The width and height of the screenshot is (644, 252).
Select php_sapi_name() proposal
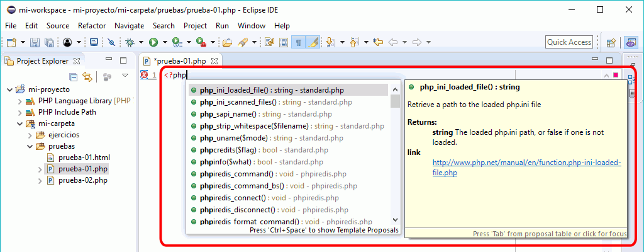[288, 114]
